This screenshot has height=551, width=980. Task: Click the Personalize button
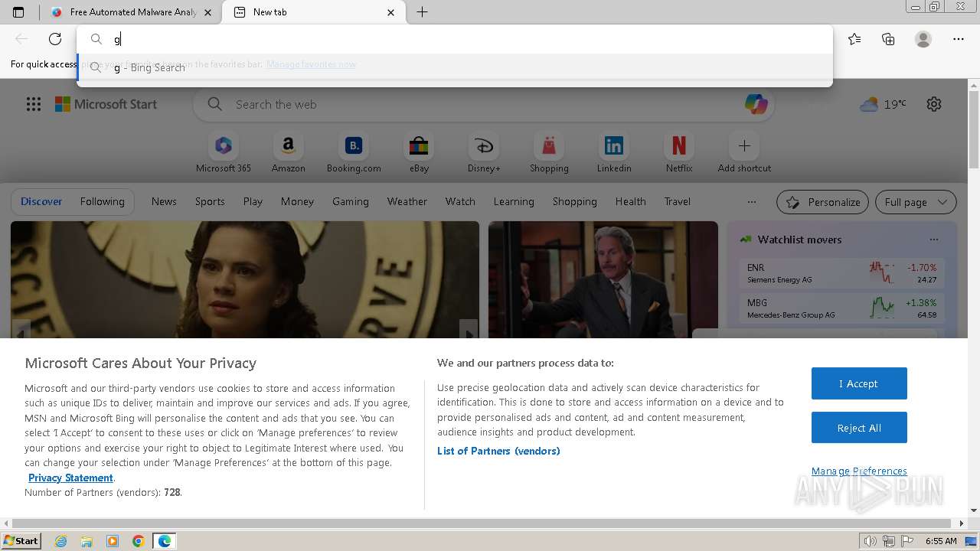tap(822, 202)
